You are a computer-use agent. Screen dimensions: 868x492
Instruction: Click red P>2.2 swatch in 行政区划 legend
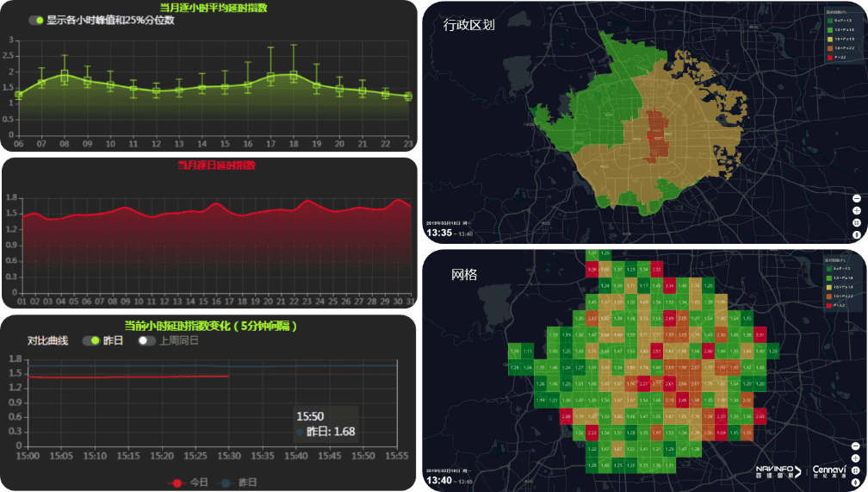(x=828, y=56)
